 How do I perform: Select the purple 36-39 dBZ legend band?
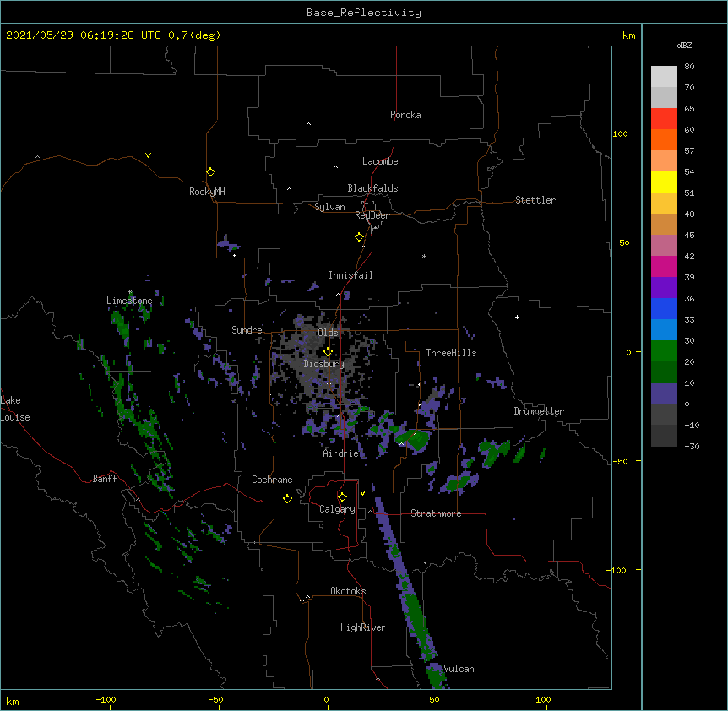pos(664,288)
